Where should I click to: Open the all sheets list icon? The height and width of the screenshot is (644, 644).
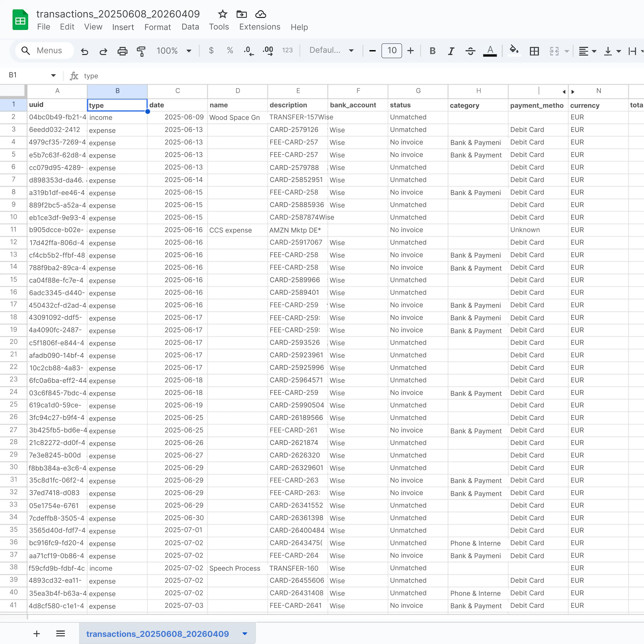point(60,633)
